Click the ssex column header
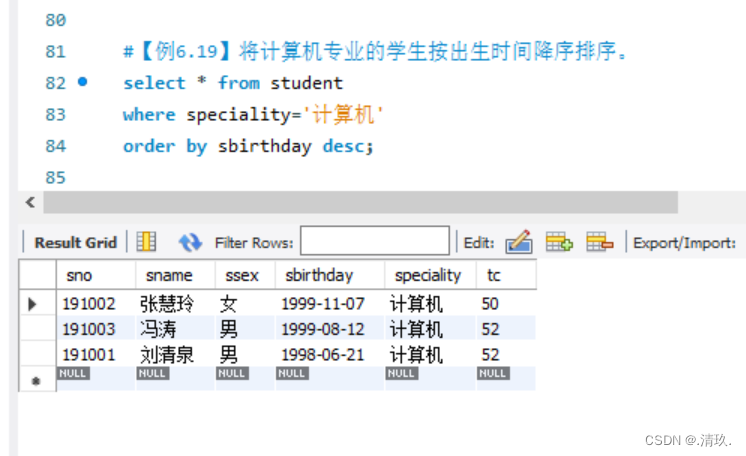This screenshot has height=456, width=746. pyautogui.click(x=245, y=275)
